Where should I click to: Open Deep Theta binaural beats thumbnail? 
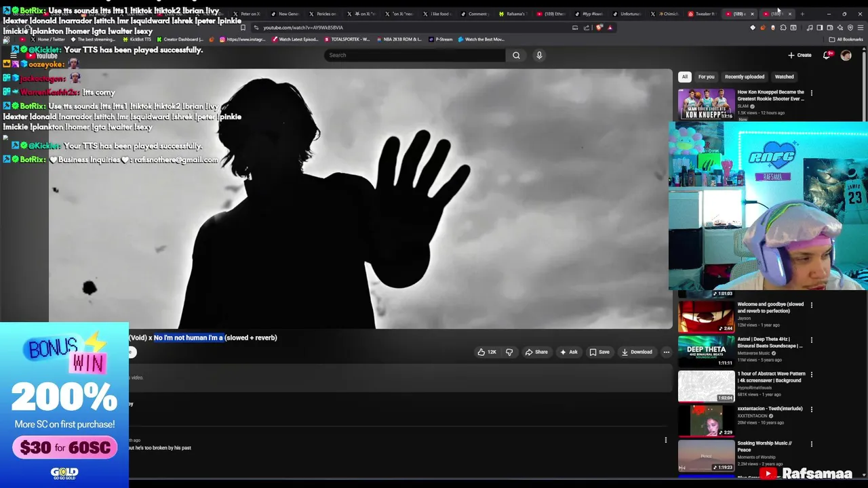706,350
